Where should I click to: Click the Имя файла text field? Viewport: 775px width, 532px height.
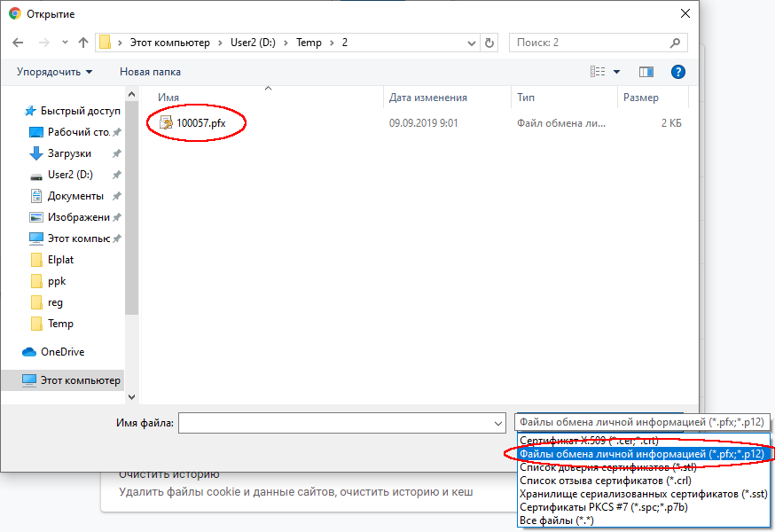[x=335, y=424]
